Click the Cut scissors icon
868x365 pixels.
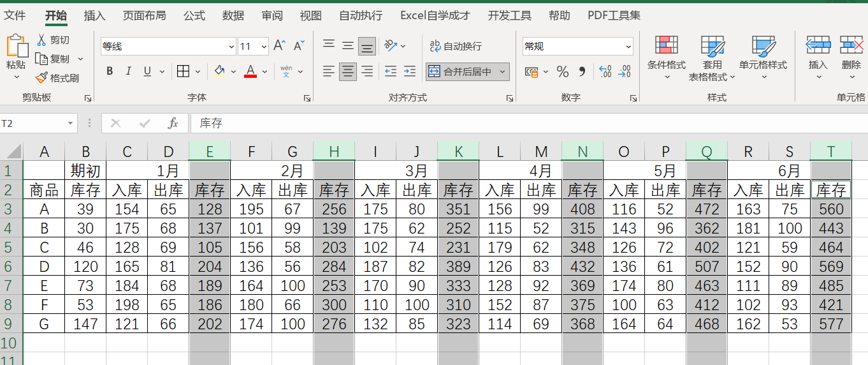(41, 40)
